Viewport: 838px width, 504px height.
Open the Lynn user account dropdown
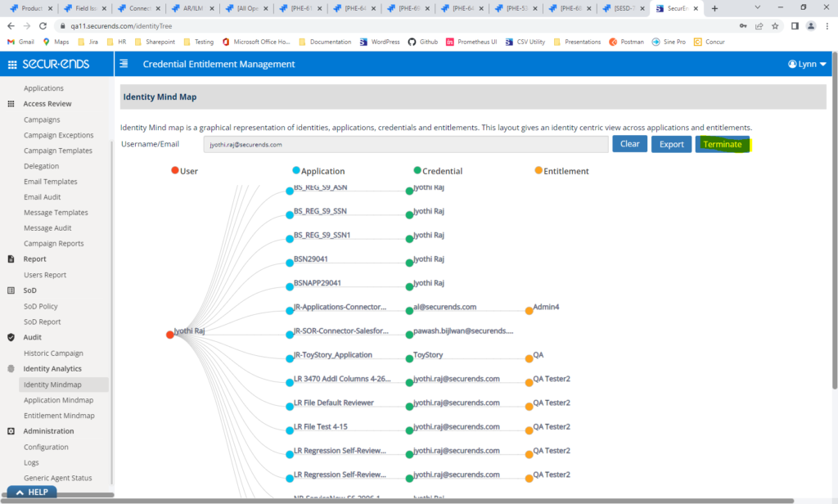[x=807, y=64]
